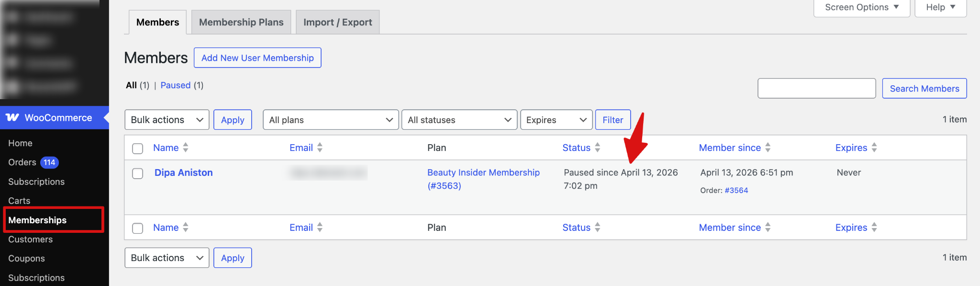Check the select-all checkbox in the table footer
Screen dimensions: 980x286
137,228
